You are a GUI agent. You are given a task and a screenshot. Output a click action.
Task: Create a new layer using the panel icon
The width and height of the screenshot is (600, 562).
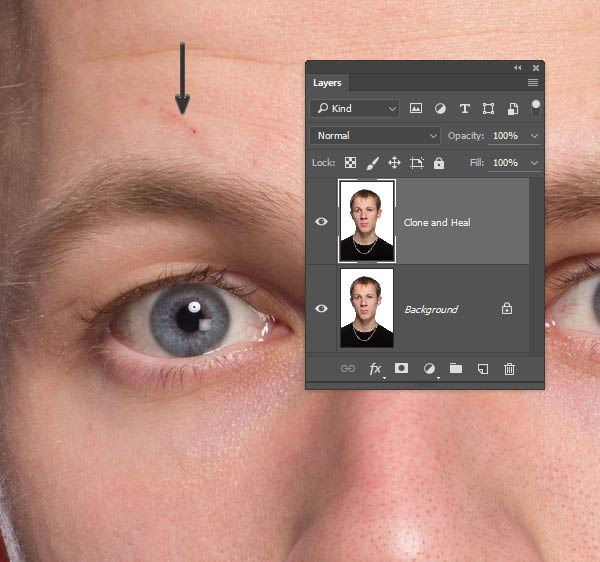click(x=482, y=369)
